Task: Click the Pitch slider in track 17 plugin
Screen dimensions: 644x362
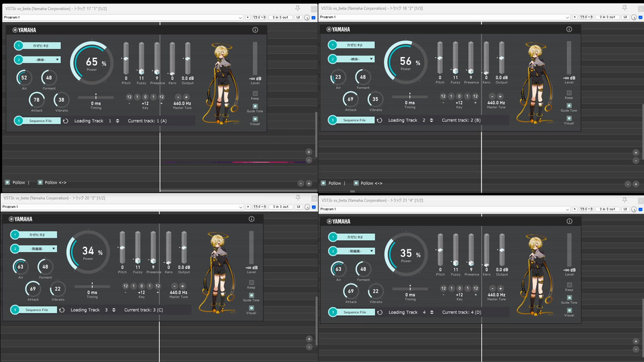Action: click(x=126, y=59)
